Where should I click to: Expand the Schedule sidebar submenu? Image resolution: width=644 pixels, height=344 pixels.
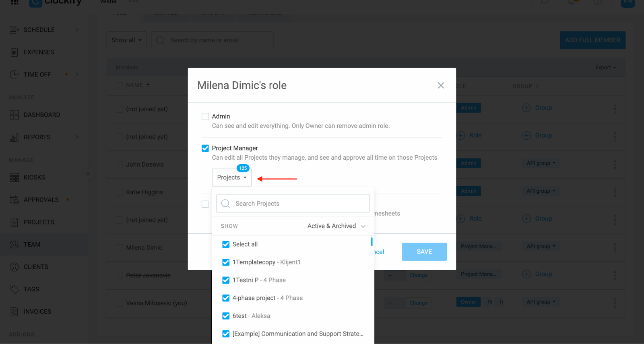pos(77,30)
